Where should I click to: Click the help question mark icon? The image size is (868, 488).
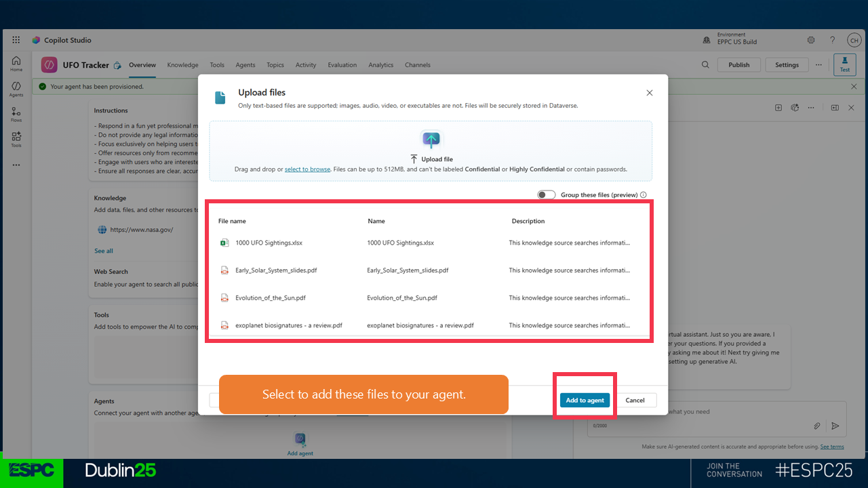coord(832,40)
